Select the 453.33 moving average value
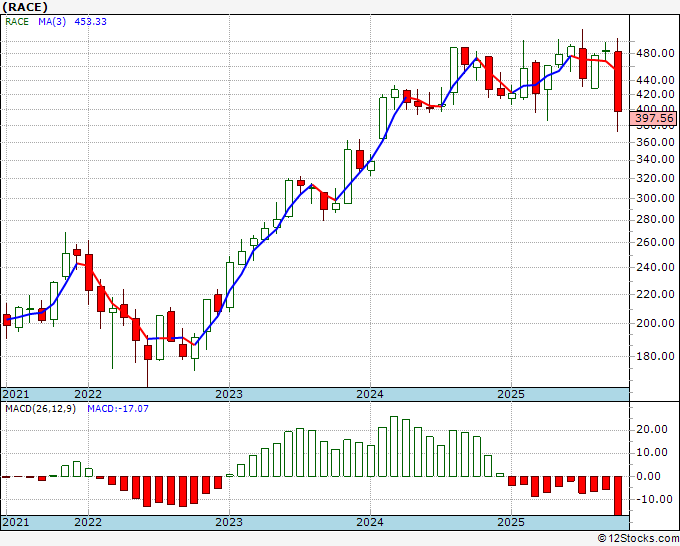 [x=90, y=22]
